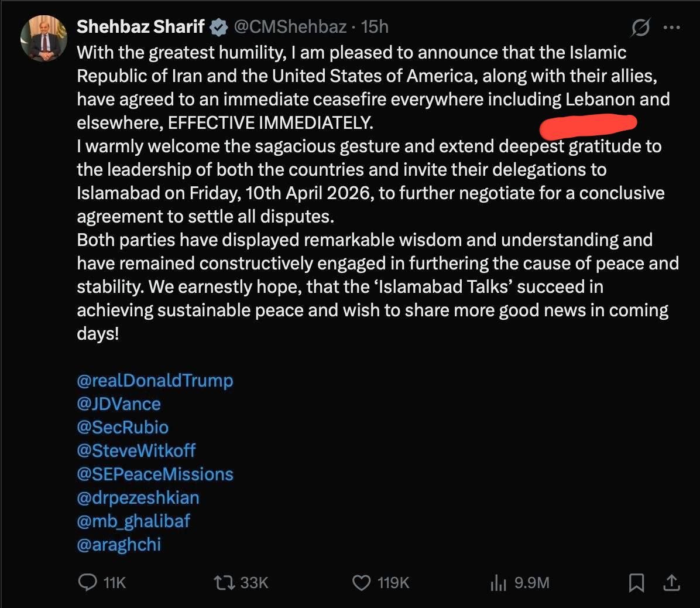Viewport: 700px width, 608px height.
Task: Open the 15h timestamp link
Action: pyautogui.click(x=375, y=27)
